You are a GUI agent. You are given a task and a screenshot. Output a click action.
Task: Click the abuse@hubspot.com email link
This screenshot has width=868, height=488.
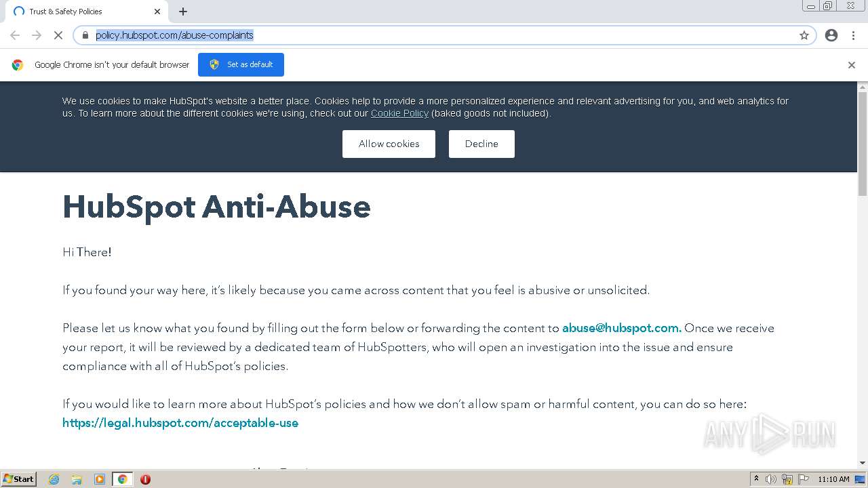tap(622, 328)
